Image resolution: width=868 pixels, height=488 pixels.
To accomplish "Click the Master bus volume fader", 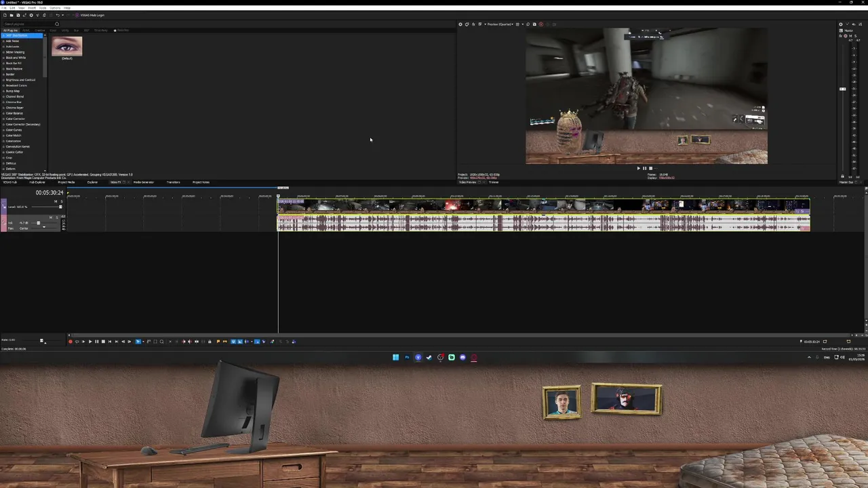I will click(842, 89).
